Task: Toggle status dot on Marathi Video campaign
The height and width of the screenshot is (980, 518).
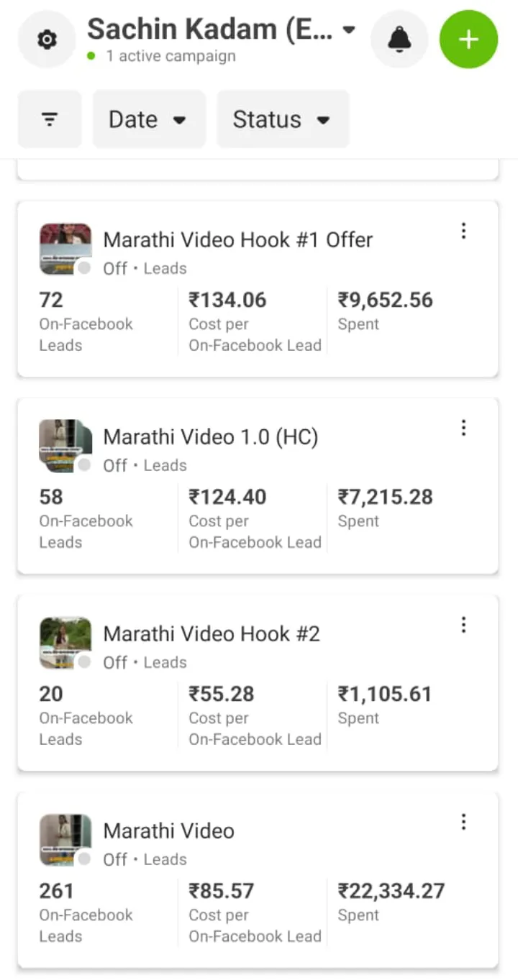Action: pyautogui.click(x=84, y=859)
